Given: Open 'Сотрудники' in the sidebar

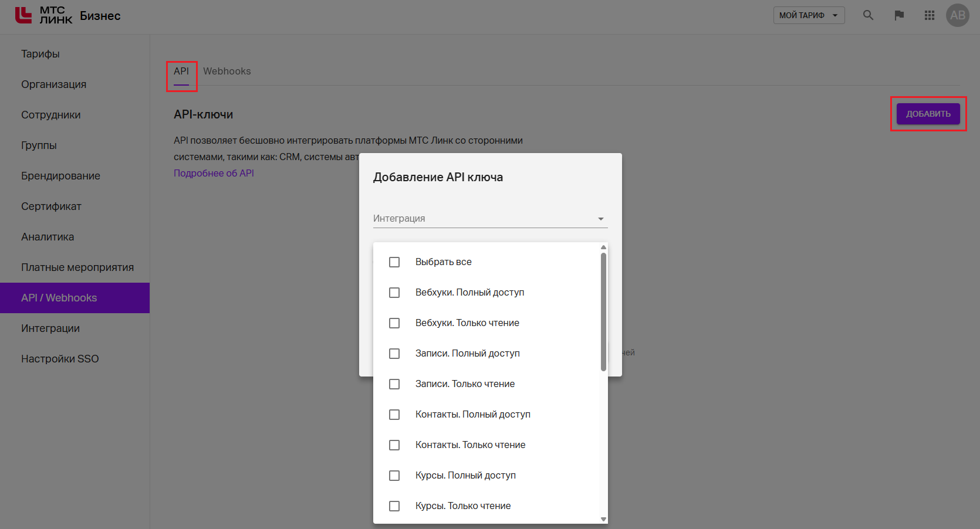Looking at the screenshot, I should coord(51,115).
